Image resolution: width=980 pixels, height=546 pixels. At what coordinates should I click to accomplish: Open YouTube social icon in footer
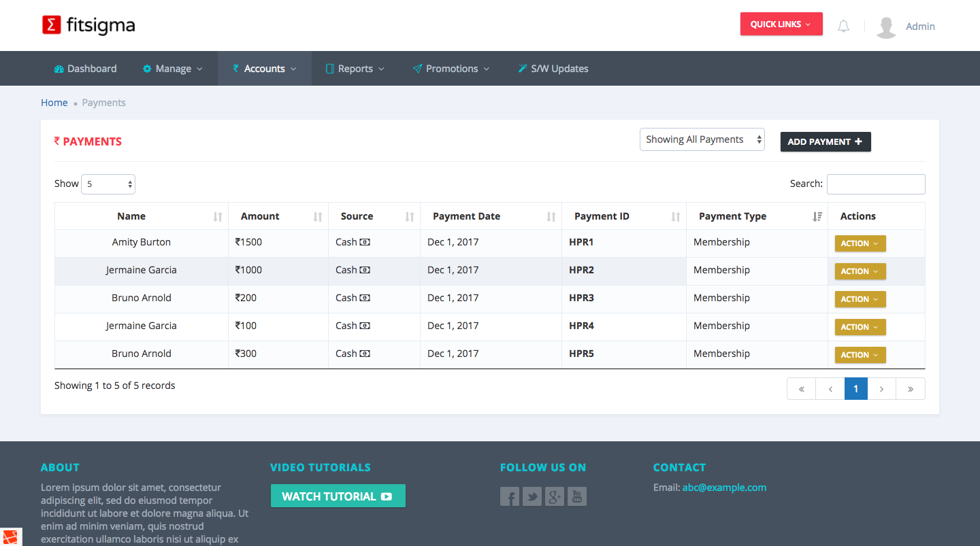576,496
